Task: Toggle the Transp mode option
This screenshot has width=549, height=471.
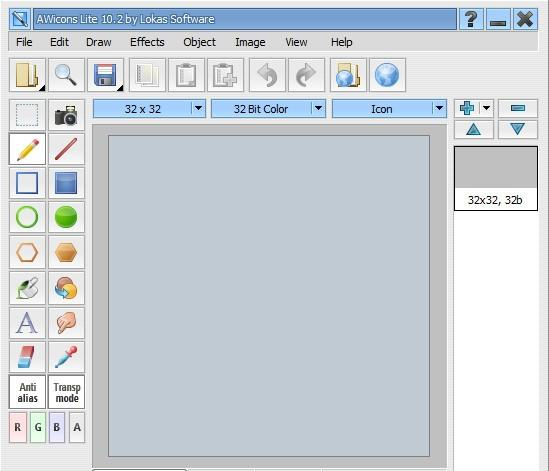Action: pos(66,392)
